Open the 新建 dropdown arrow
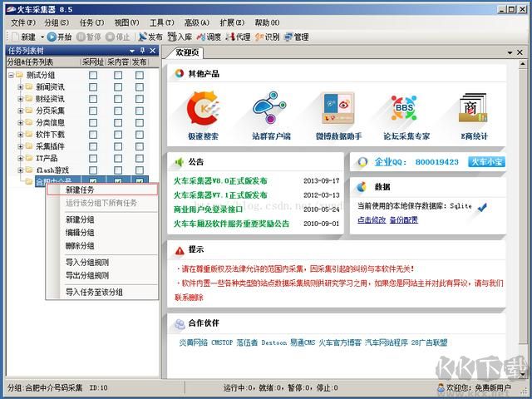Screen dimensions: 532x399 (42, 37)
